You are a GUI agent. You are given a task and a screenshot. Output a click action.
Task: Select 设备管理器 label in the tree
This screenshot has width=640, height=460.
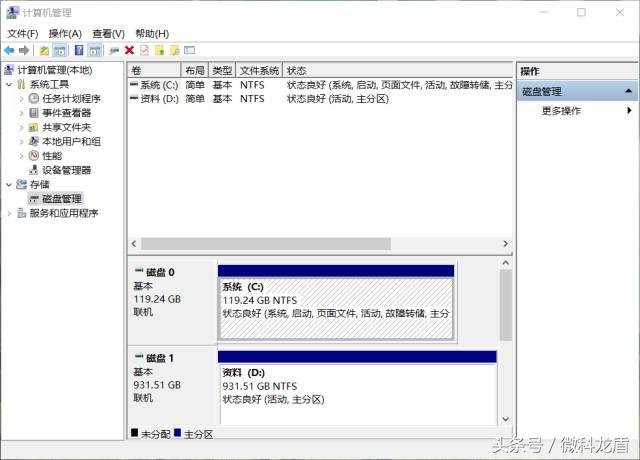tap(67, 170)
